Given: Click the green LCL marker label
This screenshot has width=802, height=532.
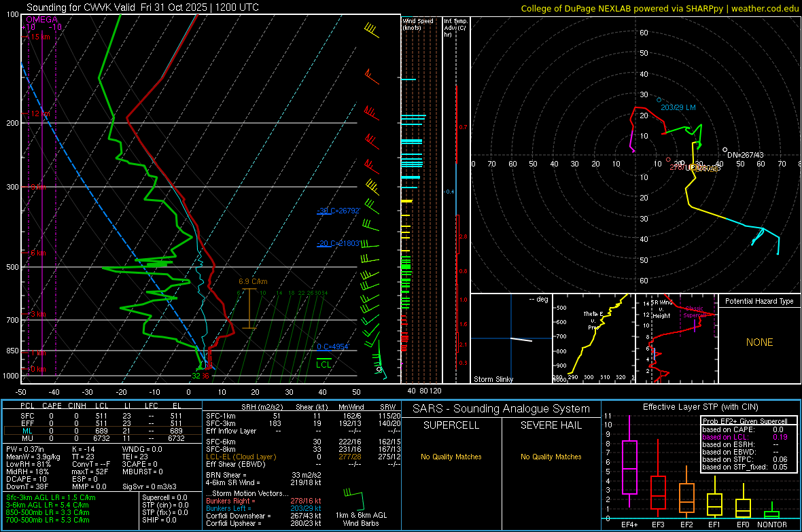Looking at the screenshot, I should [x=324, y=364].
